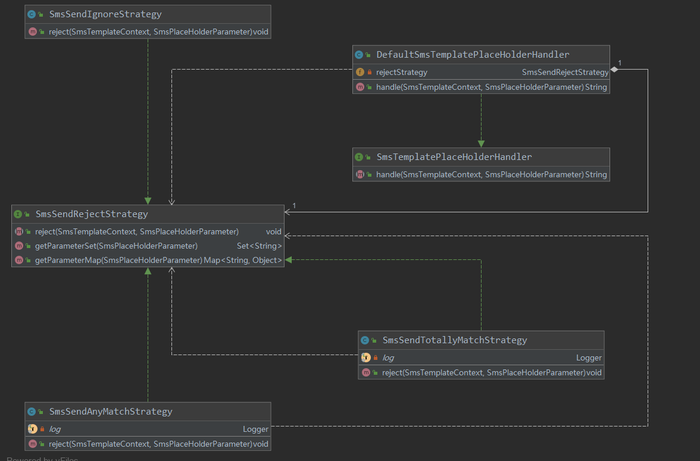The height and width of the screenshot is (461, 700).
Task: Click the interface icon beside SmsTemplatePlaceHolderHandler
Action: click(359, 157)
